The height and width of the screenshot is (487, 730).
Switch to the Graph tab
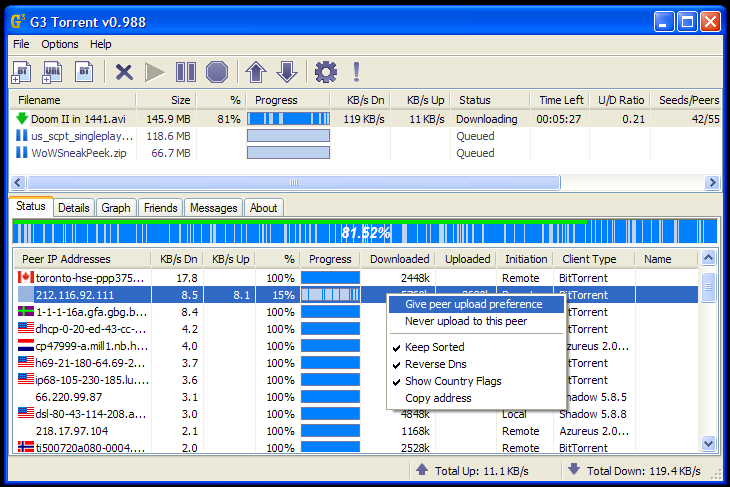[x=116, y=208]
